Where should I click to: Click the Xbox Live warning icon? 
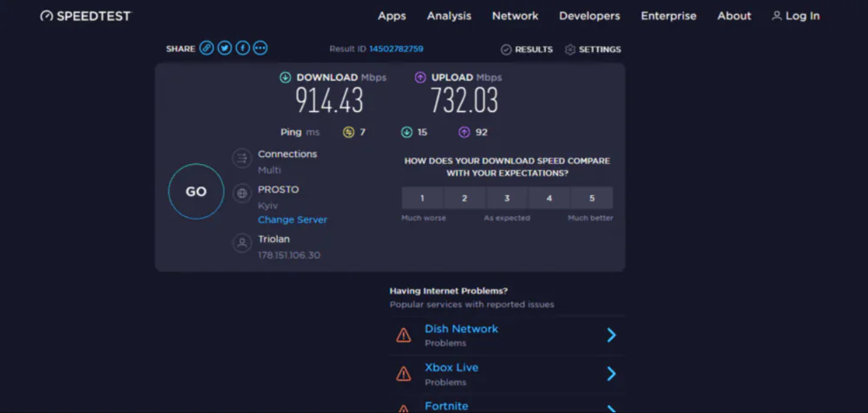coord(404,374)
